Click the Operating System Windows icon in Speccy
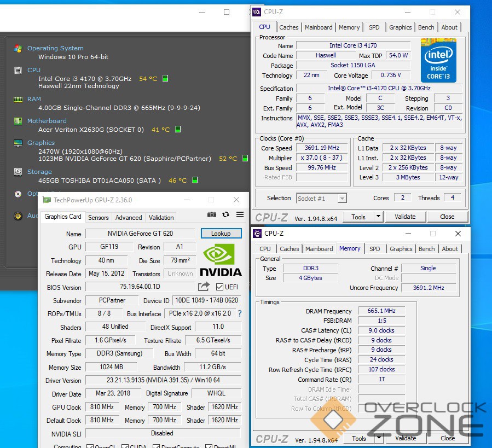Screen dimensions: 492x448 tap(18, 48)
